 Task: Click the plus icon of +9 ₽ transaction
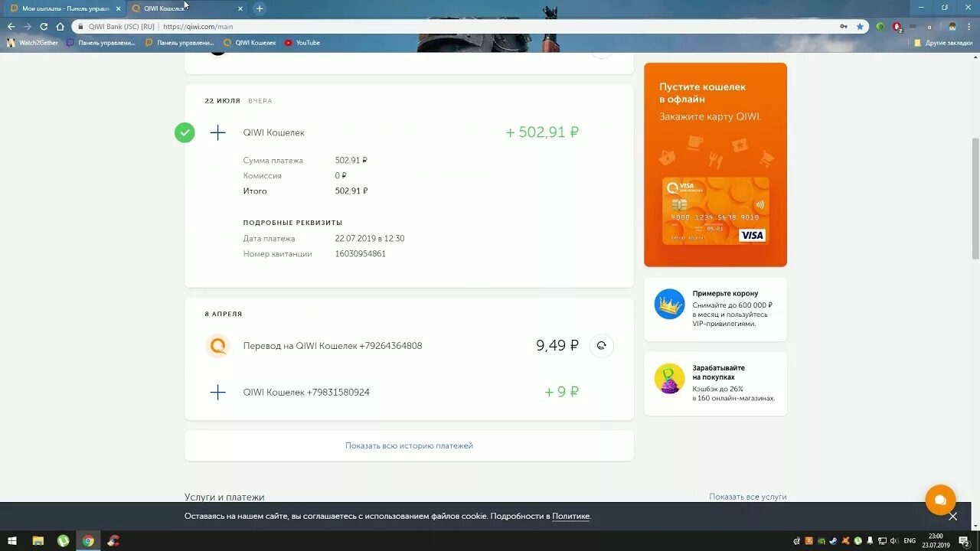point(218,393)
